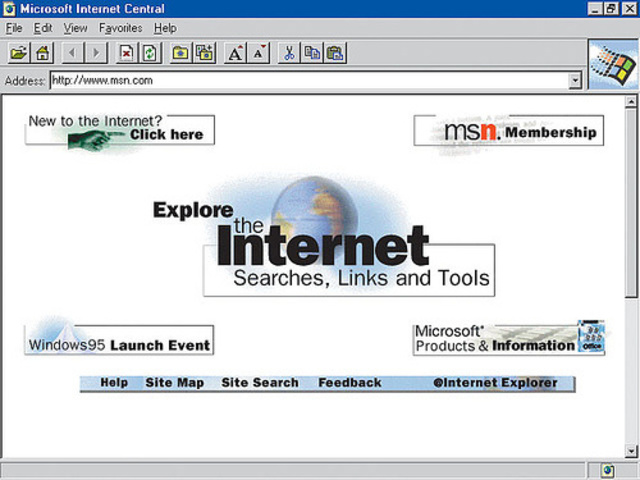640x480 pixels.
Task: Restore the window using the restore button
Action: tap(611, 9)
